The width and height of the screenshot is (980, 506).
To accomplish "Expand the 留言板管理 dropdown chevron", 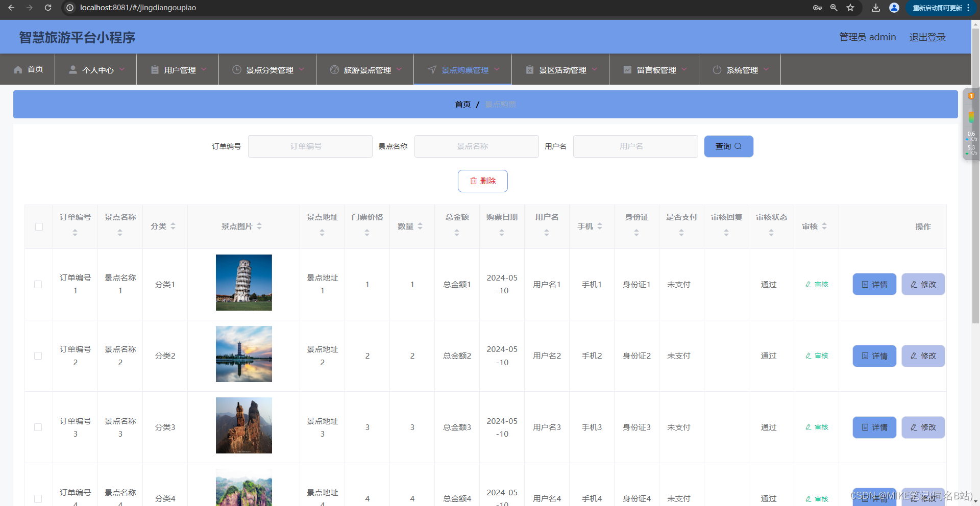I will pyautogui.click(x=684, y=69).
